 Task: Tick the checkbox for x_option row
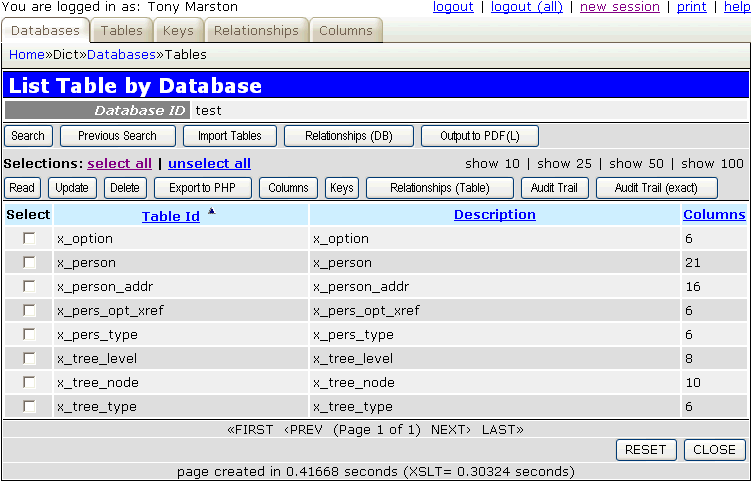pos(29,239)
